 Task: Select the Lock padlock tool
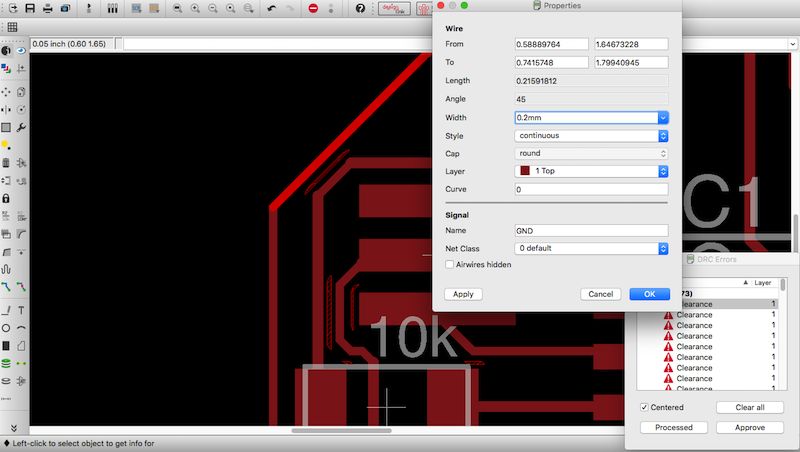(6, 198)
